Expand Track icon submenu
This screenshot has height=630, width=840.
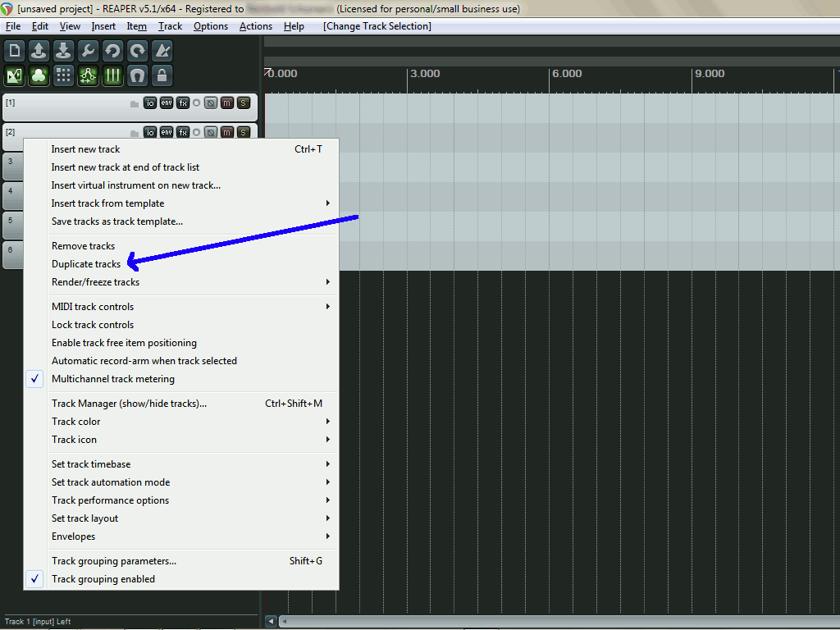coord(181,440)
